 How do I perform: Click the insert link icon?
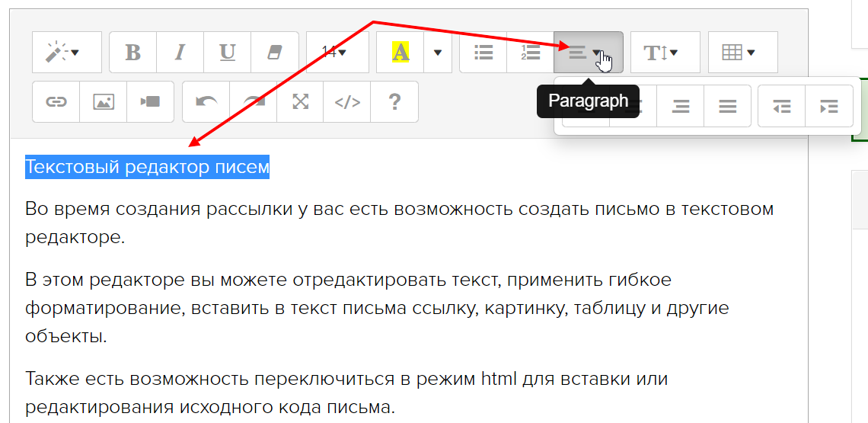(x=56, y=102)
